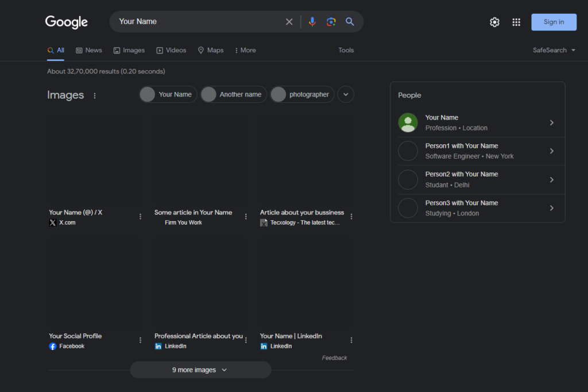
Task: Click the results count text
Action: coord(106,71)
